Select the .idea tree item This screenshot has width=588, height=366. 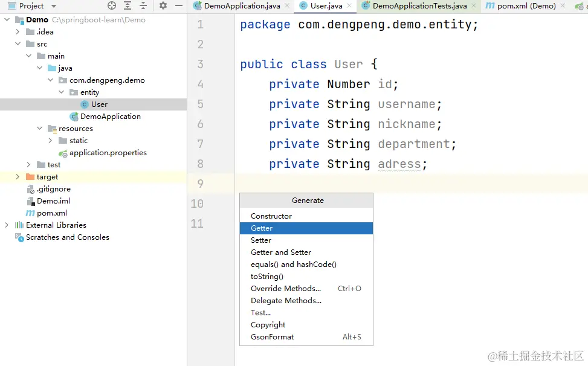pos(45,32)
